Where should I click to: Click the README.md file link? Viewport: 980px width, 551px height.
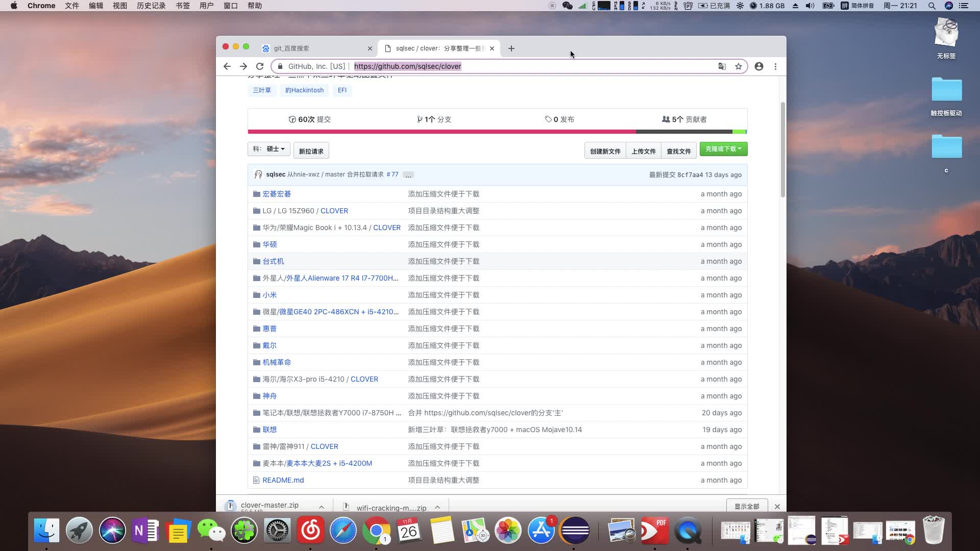[284, 480]
